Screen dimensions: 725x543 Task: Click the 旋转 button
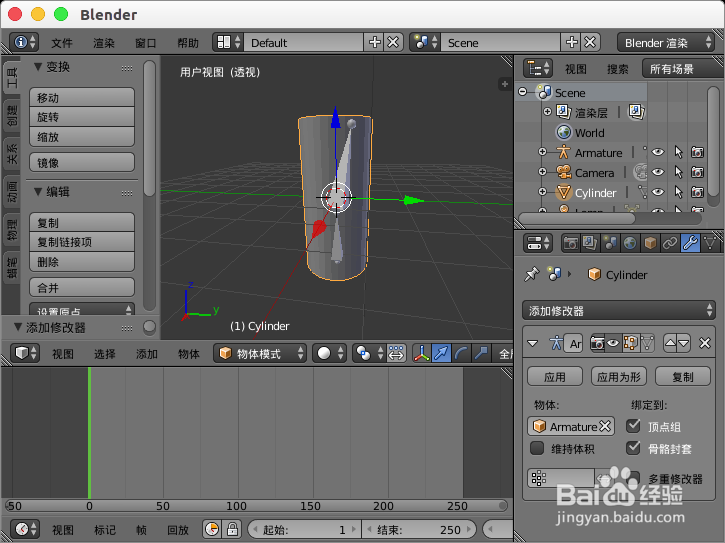pos(82,117)
